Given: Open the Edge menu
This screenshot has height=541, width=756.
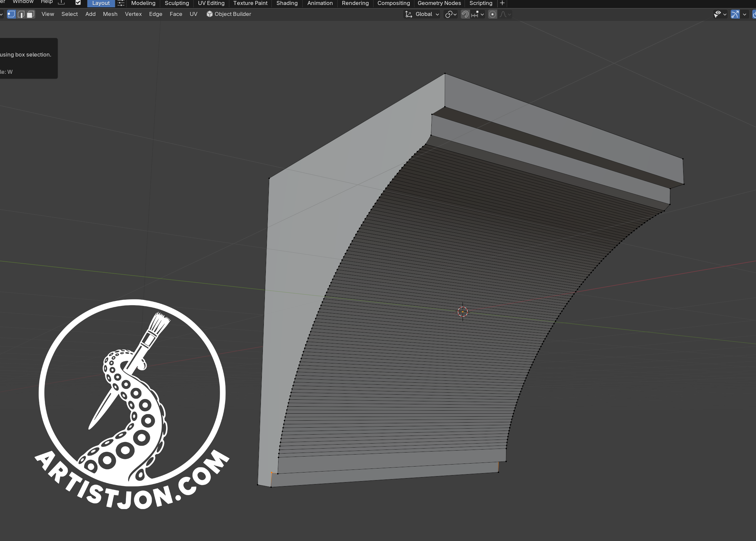Looking at the screenshot, I should (x=156, y=14).
